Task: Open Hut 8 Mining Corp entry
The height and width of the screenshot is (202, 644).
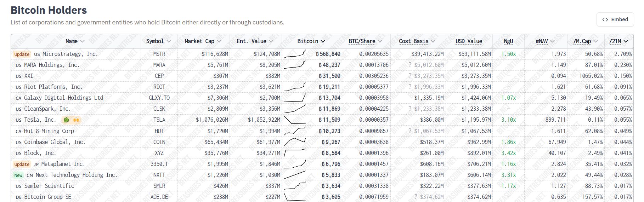Action: click(x=49, y=131)
